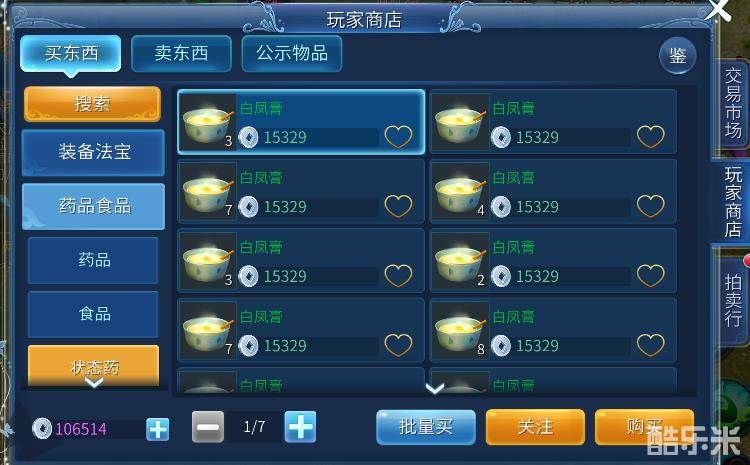Decrease quantity with the gray minus button
Viewport: 750px width, 465px height.
pos(208,426)
